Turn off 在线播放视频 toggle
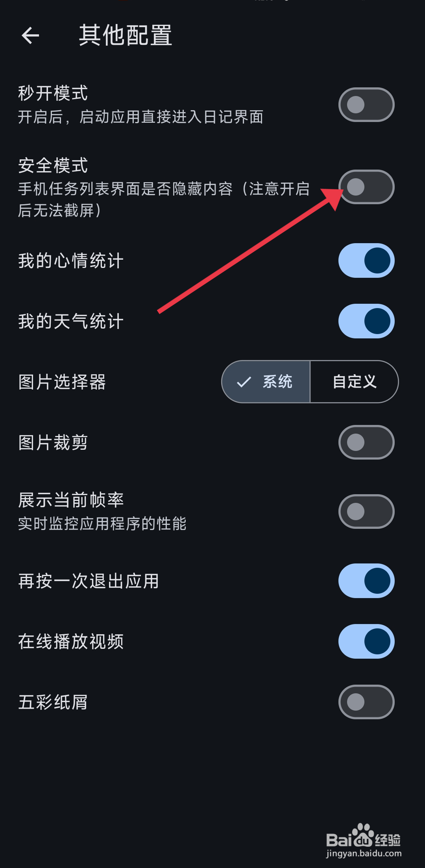Image resolution: width=425 pixels, height=868 pixels. [366, 641]
